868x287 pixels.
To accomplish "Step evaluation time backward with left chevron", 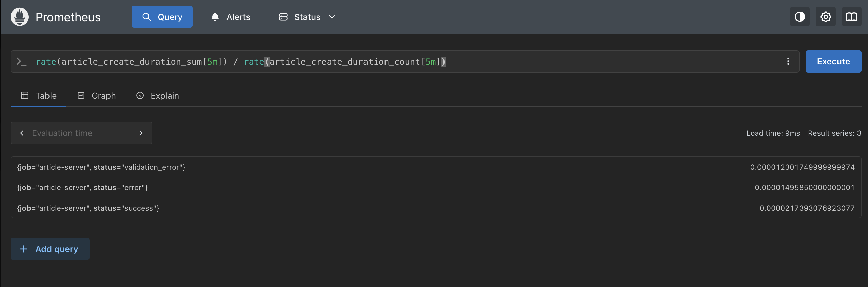I will [x=22, y=133].
